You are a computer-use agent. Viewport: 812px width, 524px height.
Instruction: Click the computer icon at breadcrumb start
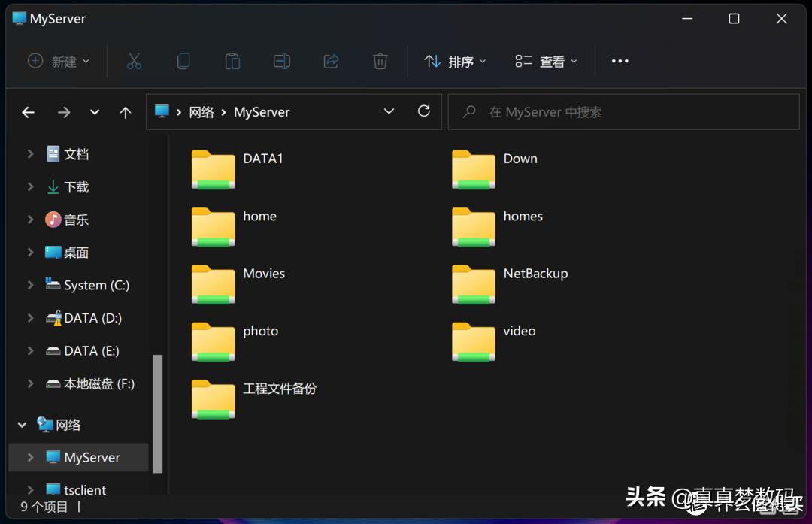click(161, 111)
